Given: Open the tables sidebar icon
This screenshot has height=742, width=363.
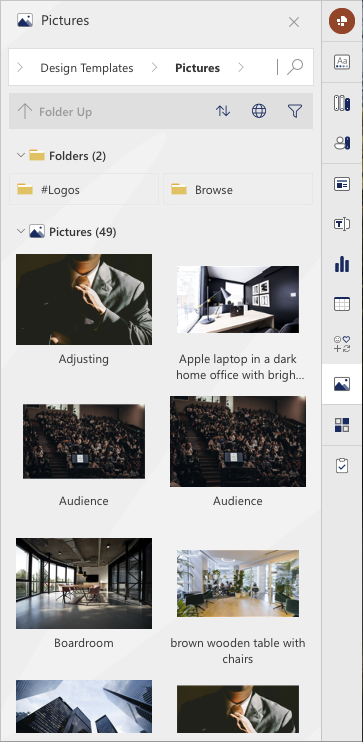Looking at the screenshot, I should pyautogui.click(x=342, y=304).
